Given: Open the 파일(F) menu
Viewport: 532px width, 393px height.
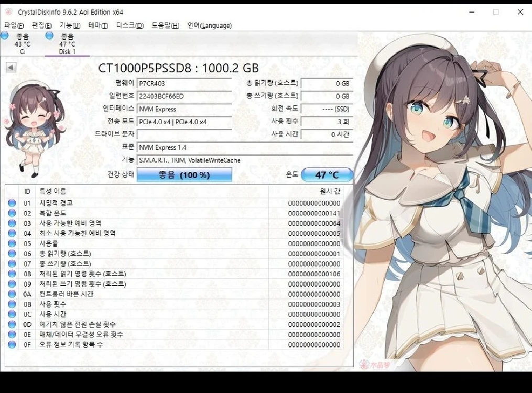Looking at the screenshot, I should coord(14,26).
